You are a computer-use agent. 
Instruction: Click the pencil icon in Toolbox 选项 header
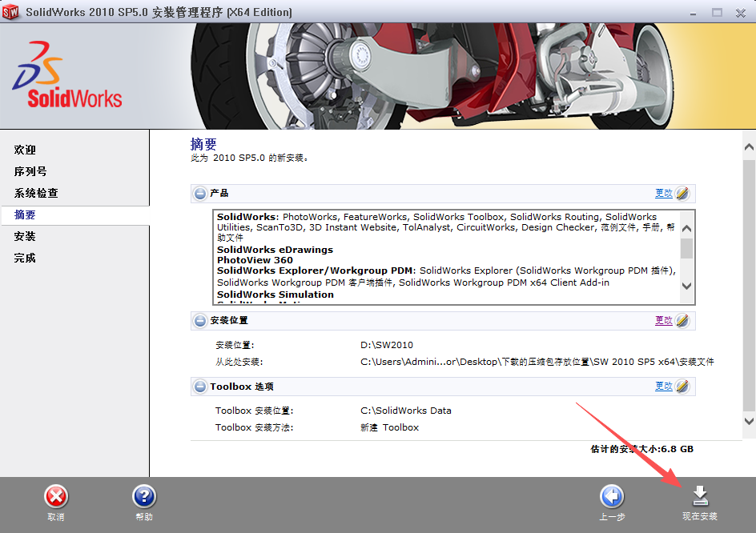[683, 386]
